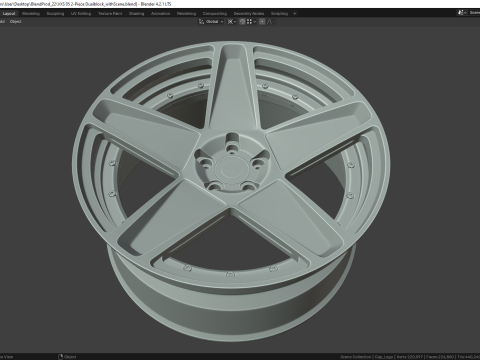Toggle the snapping magnet button
This screenshot has height=360, width=480.
[242, 22]
